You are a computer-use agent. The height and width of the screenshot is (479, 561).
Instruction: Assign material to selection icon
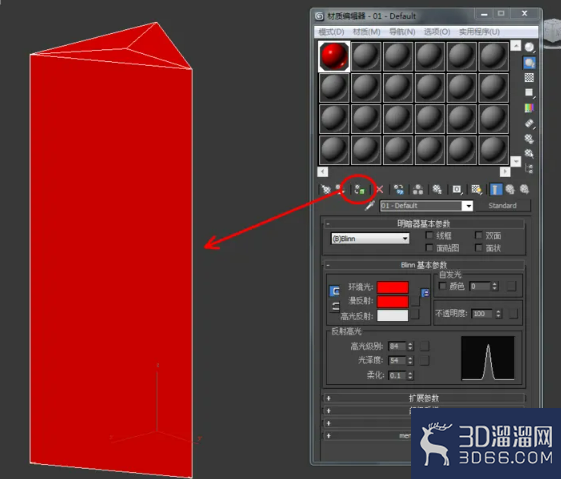pyautogui.click(x=359, y=189)
